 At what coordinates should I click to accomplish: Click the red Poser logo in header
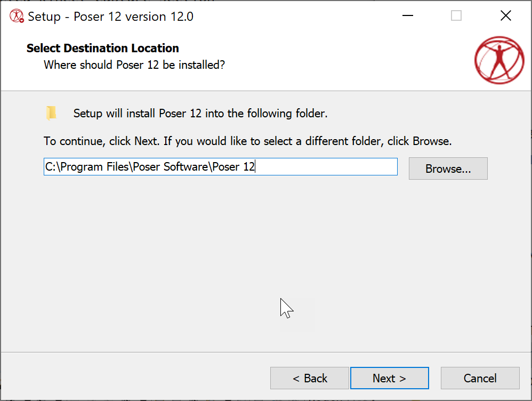tap(499, 60)
